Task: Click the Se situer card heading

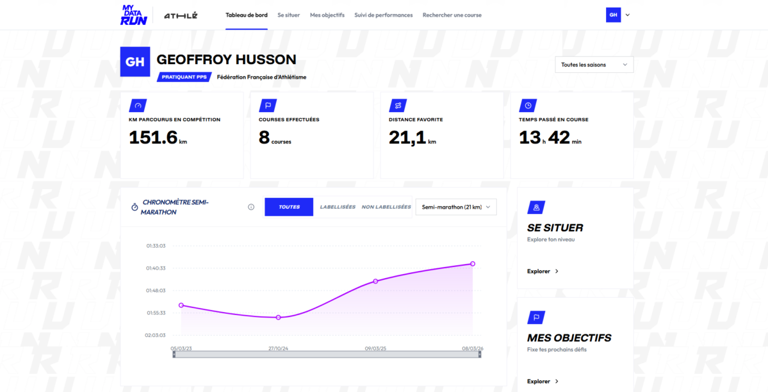Action: coord(555,228)
